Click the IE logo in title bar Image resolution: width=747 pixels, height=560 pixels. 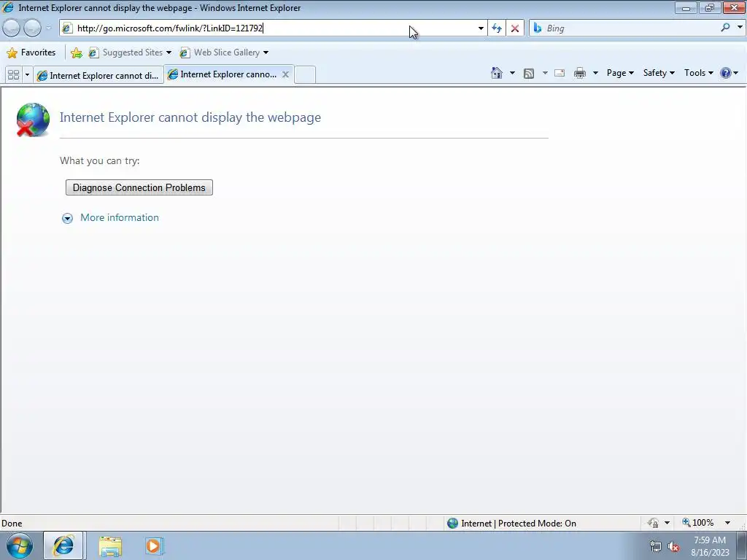point(8,7)
